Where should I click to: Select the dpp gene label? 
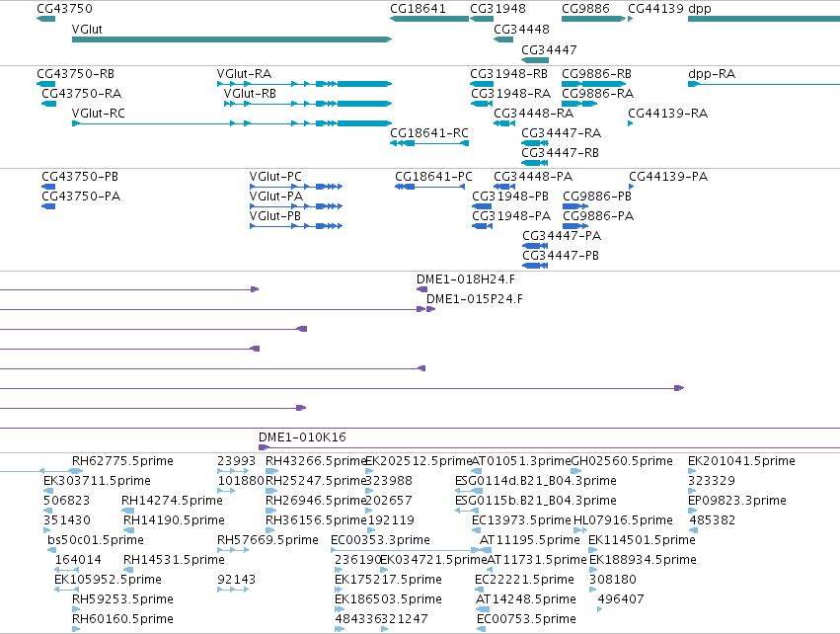700,9
